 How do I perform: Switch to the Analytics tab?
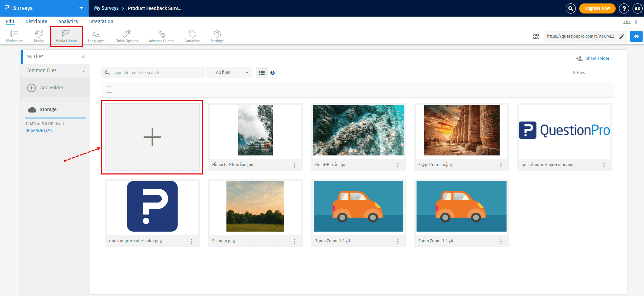tap(68, 21)
